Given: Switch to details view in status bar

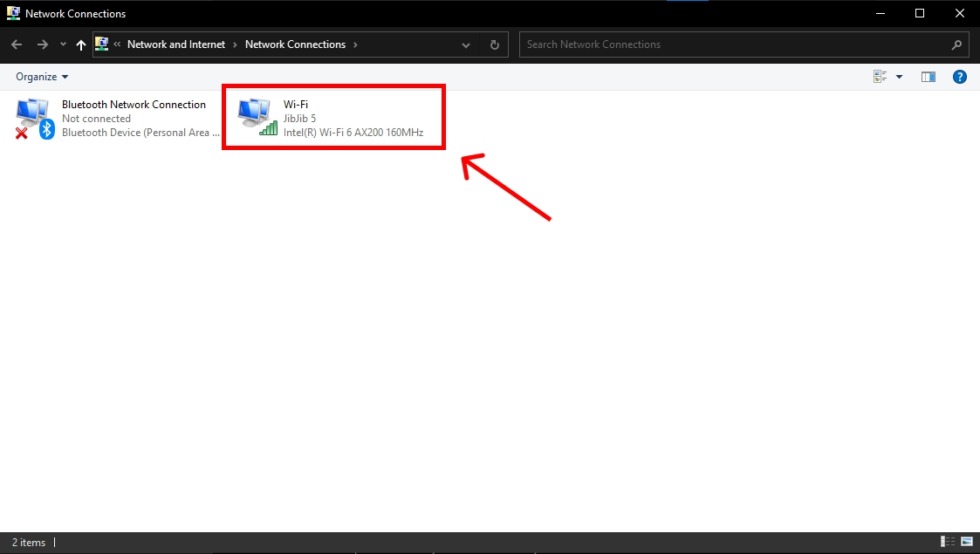Looking at the screenshot, I should (x=948, y=541).
